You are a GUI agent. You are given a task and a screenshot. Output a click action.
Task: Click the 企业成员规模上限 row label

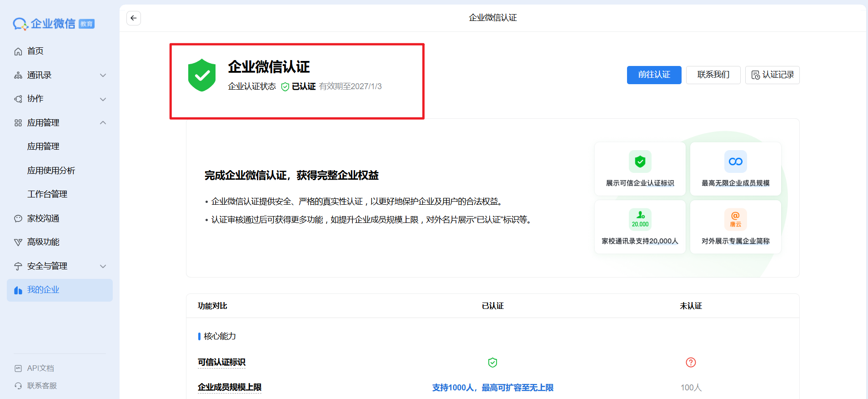click(x=229, y=387)
